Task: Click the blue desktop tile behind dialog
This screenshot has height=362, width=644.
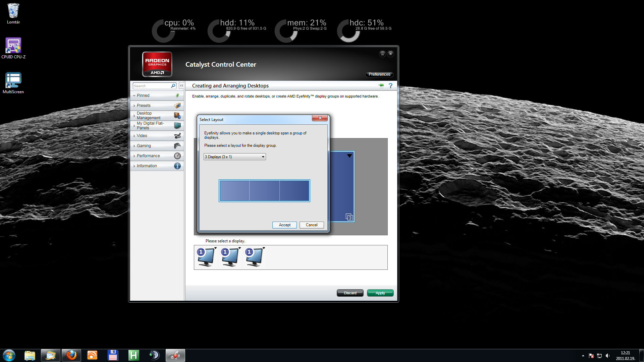Action: pyautogui.click(x=342, y=186)
